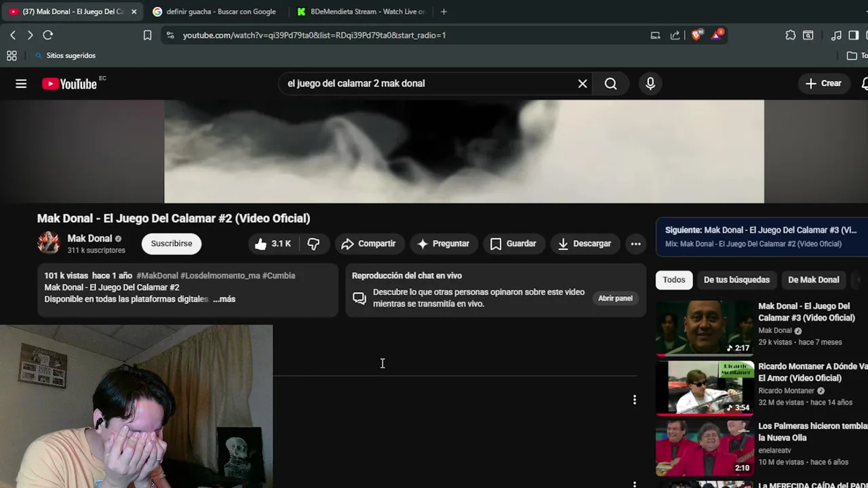
Task: Open Los Palmeras video thumbnail
Action: 705,448
